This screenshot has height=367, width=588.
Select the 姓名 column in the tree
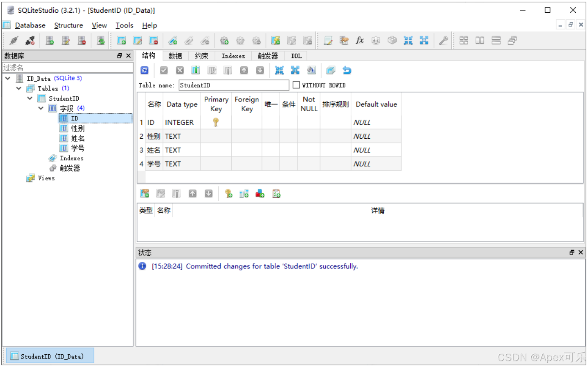77,138
